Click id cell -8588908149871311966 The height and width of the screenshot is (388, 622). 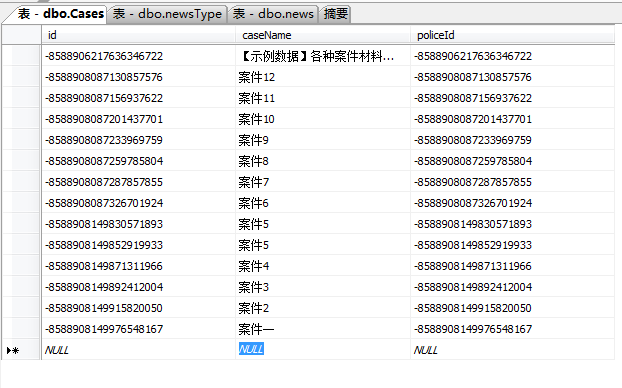pos(138,266)
